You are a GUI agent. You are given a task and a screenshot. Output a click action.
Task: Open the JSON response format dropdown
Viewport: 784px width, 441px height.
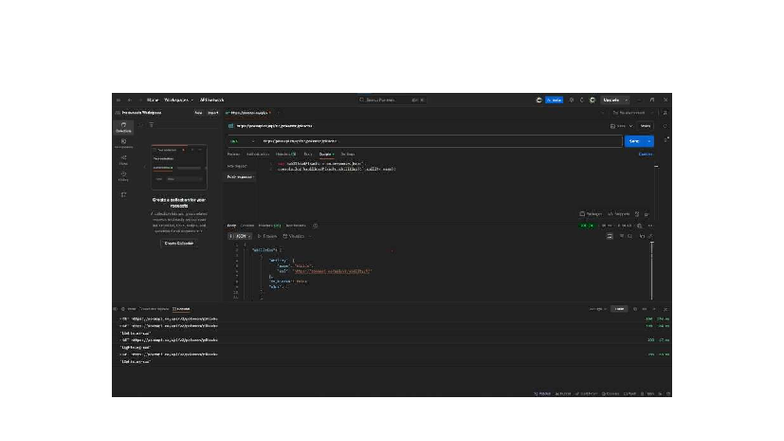[x=240, y=236]
